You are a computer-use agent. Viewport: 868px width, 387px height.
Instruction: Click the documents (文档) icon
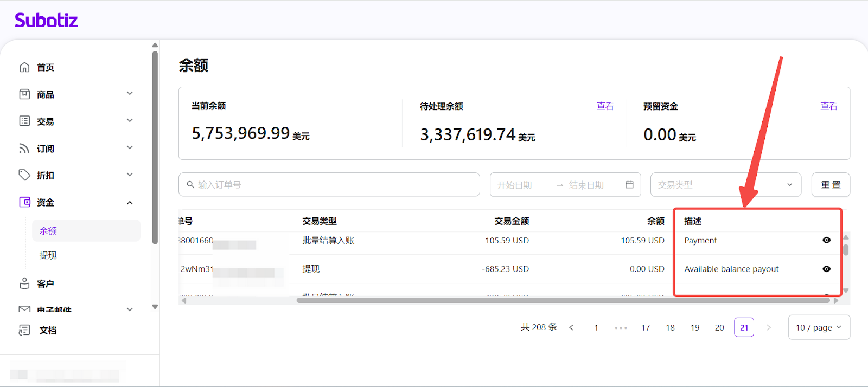(x=24, y=330)
